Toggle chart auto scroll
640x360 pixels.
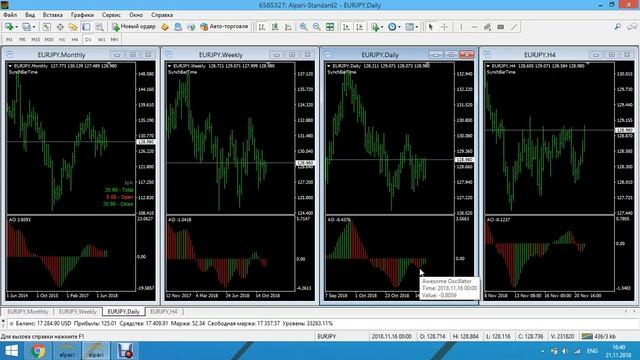click(346, 27)
